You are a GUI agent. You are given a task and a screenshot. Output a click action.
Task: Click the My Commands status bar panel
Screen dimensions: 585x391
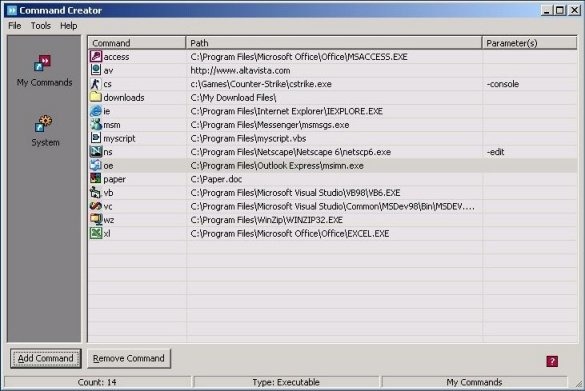(474, 382)
